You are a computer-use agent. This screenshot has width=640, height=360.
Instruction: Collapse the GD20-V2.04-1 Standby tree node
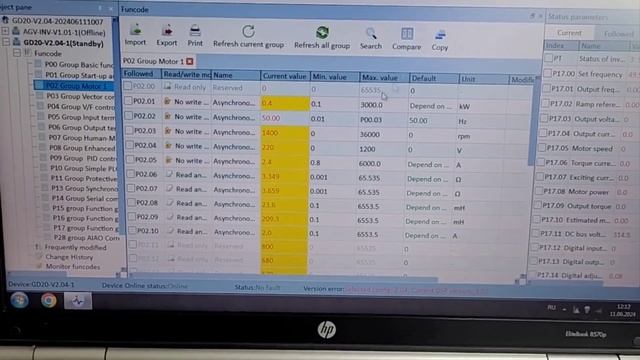[6, 42]
